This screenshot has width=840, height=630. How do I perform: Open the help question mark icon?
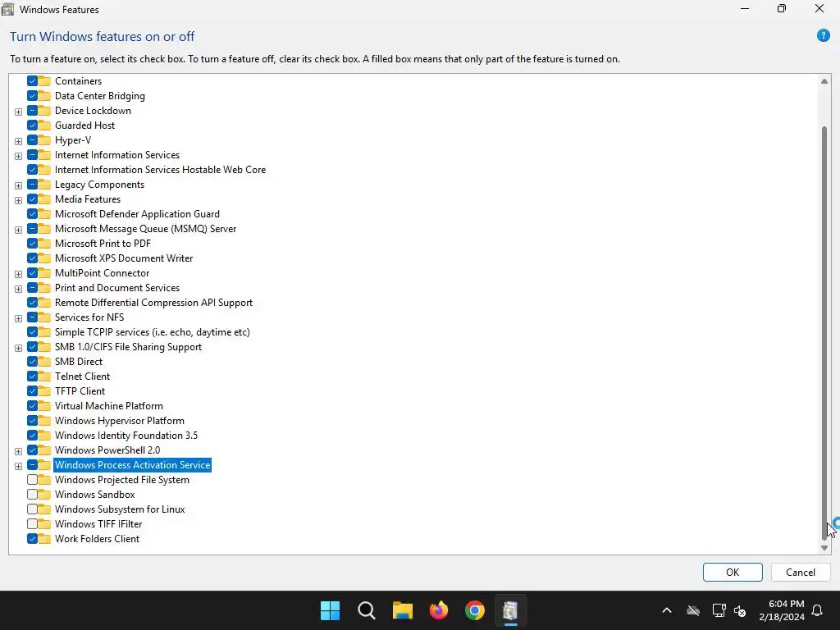pyautogui.click(x=823, y=36)
